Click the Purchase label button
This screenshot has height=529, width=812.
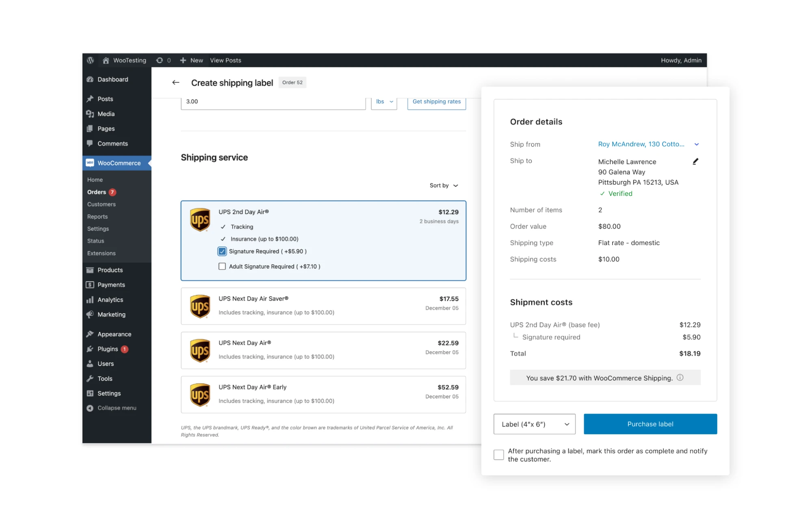tap(650, 424)
